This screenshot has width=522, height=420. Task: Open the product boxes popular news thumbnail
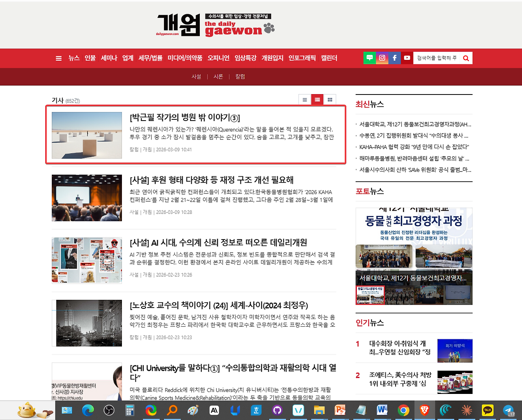point(455,382)
